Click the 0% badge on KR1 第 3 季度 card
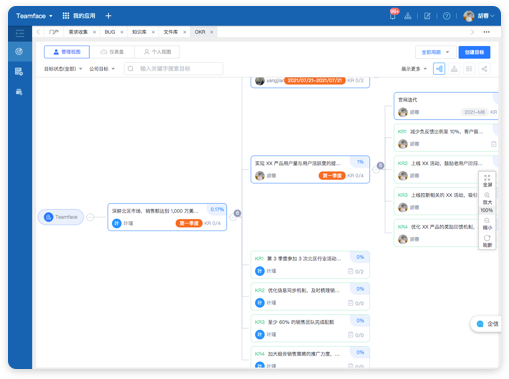 (360, 257)
